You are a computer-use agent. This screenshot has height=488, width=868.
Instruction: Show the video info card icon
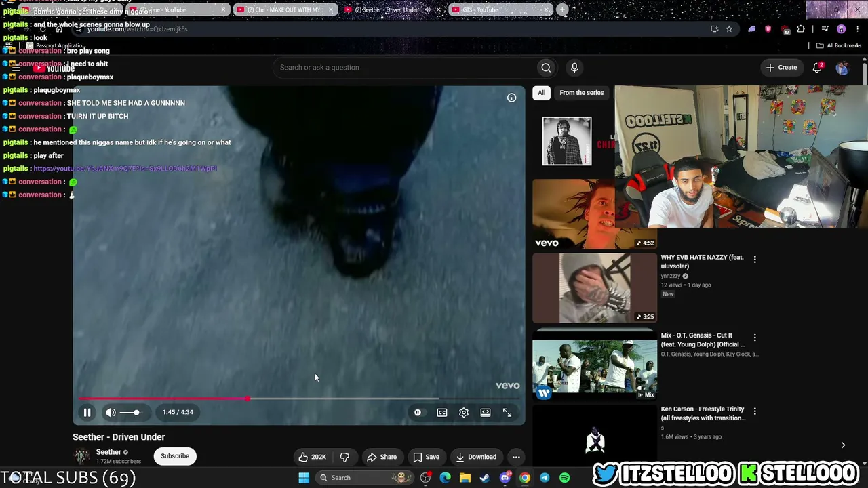(x=512, y=98)
